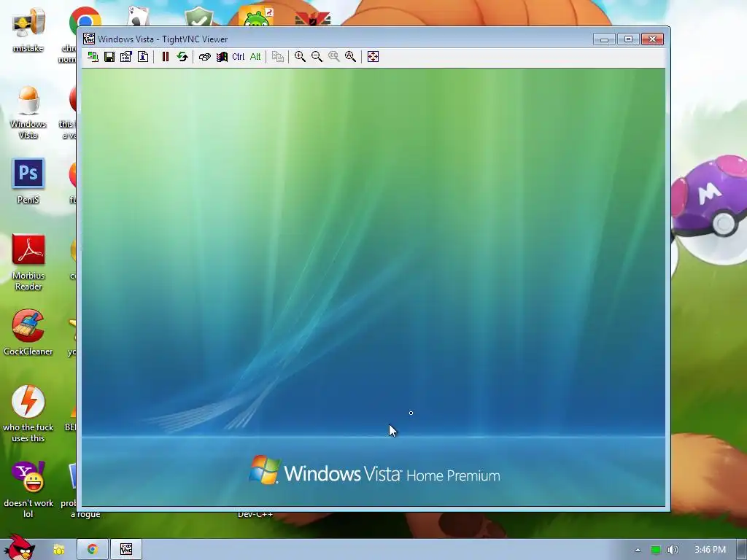Click the 3:46 PM clock
This screenshot has width=747, height=560.
click(x=710, y=550)
